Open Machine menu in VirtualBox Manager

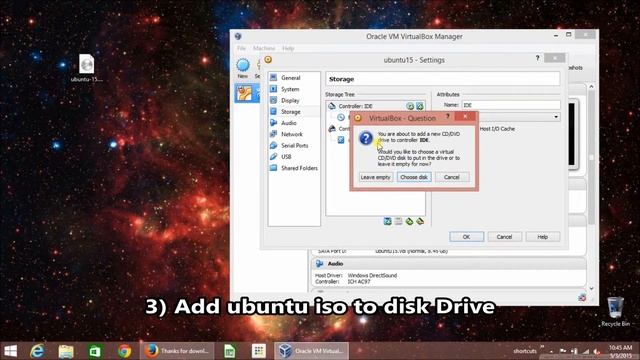pos(264,48)
